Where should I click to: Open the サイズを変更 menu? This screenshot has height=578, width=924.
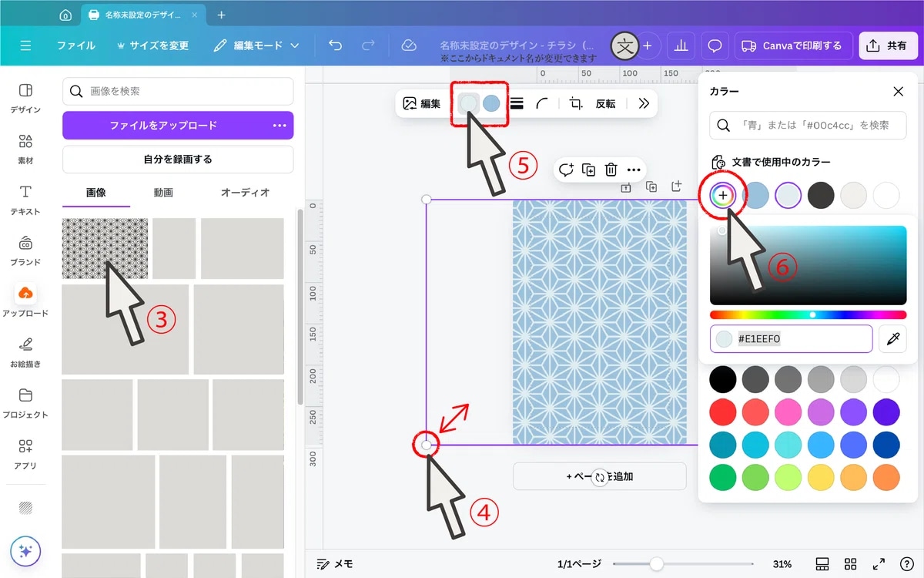pyautogui.click(x=152, y=45)
